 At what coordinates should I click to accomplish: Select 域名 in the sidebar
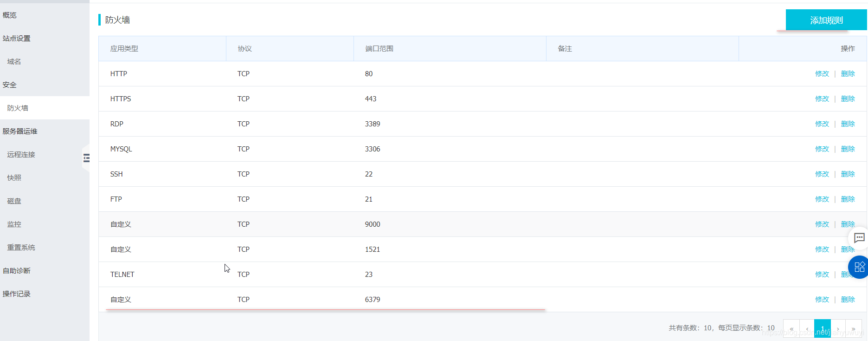coord(14,61)
